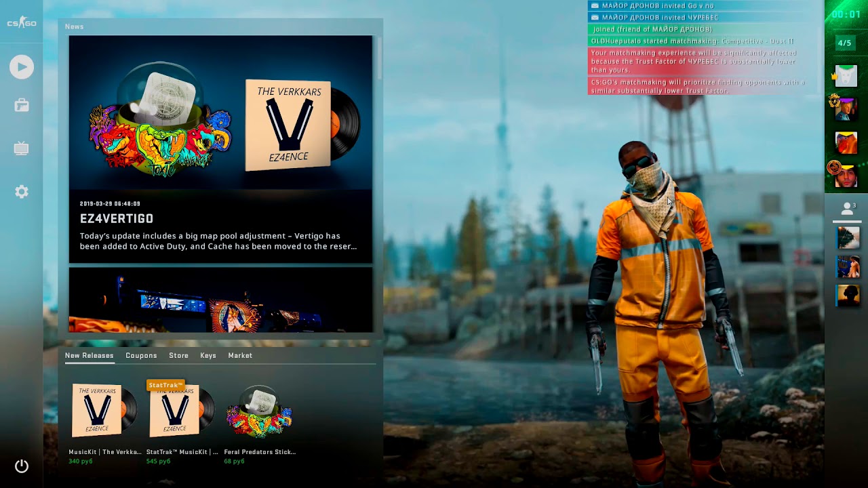
Task: Select the New Releases tab
Action: (89, 355)
